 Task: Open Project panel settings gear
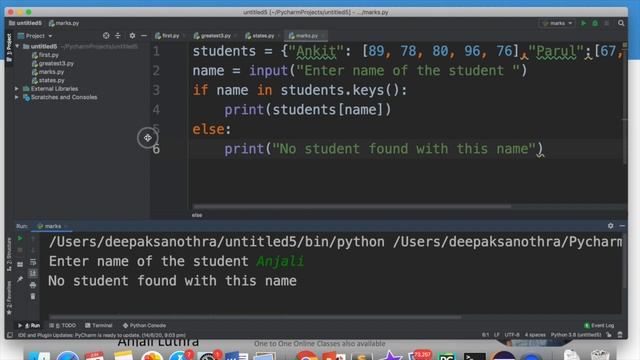(x=132, y=36)
